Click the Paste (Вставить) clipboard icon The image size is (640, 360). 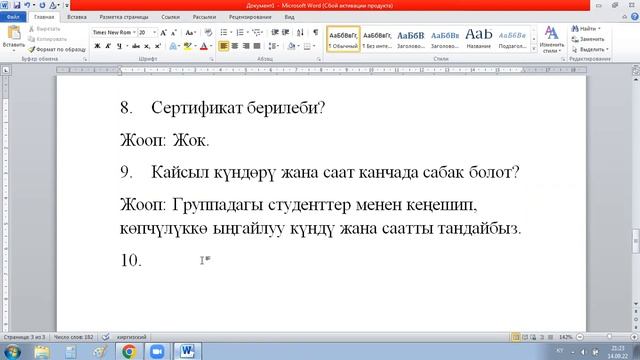(14, 33)
